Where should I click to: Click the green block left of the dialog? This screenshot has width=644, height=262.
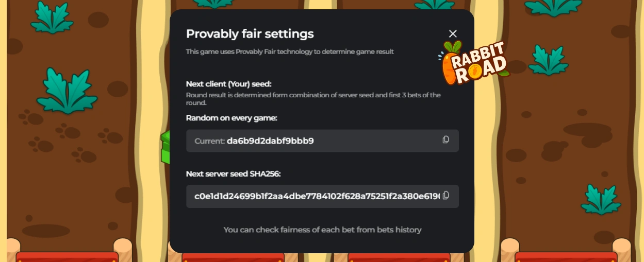[165, 147]
